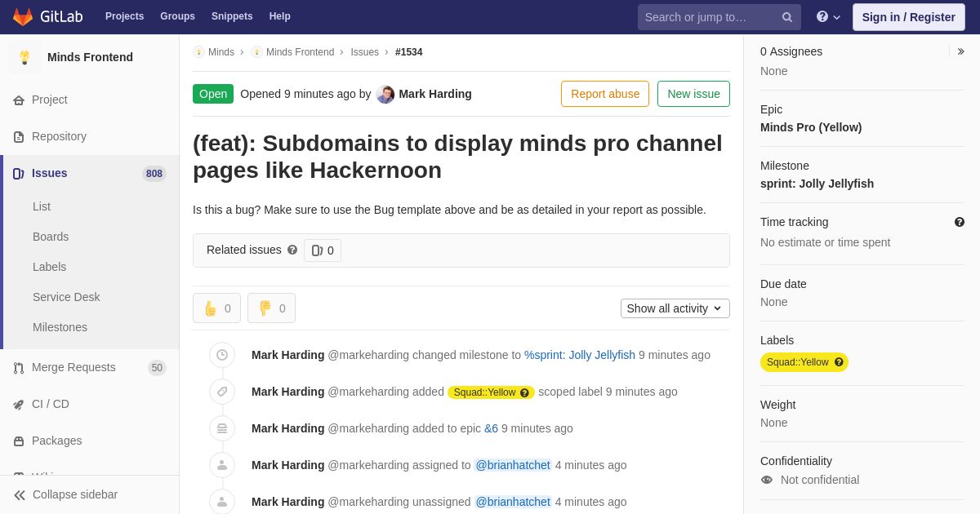Click the search magnifier icon
980x514 pixels.
(787, 17)
